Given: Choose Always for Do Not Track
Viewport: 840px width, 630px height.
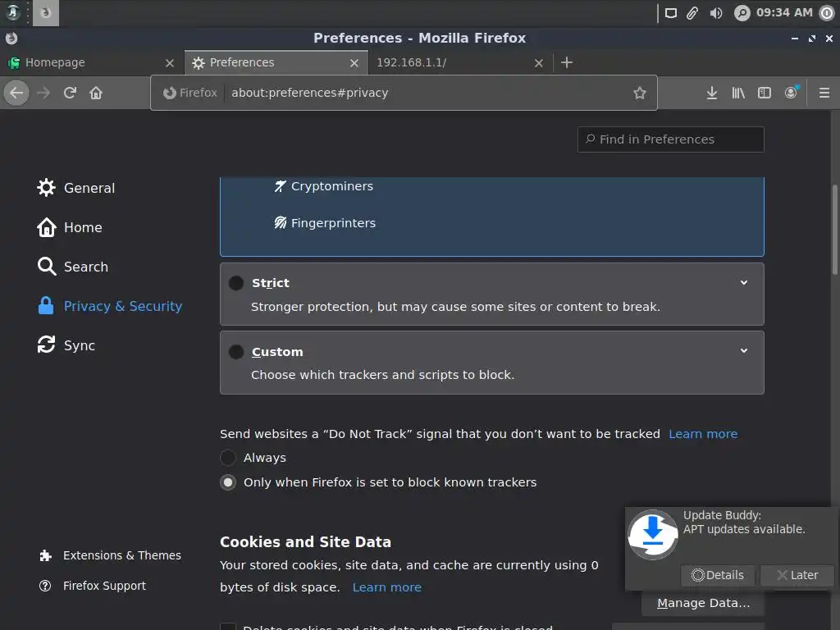Looking at the screenshot, I should click(x=229, y=458).
